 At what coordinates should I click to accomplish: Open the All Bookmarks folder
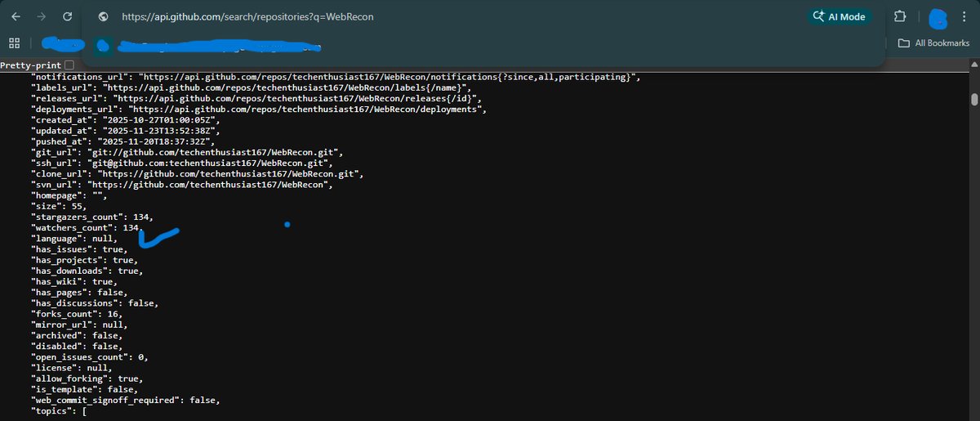(x=933, y=43)
